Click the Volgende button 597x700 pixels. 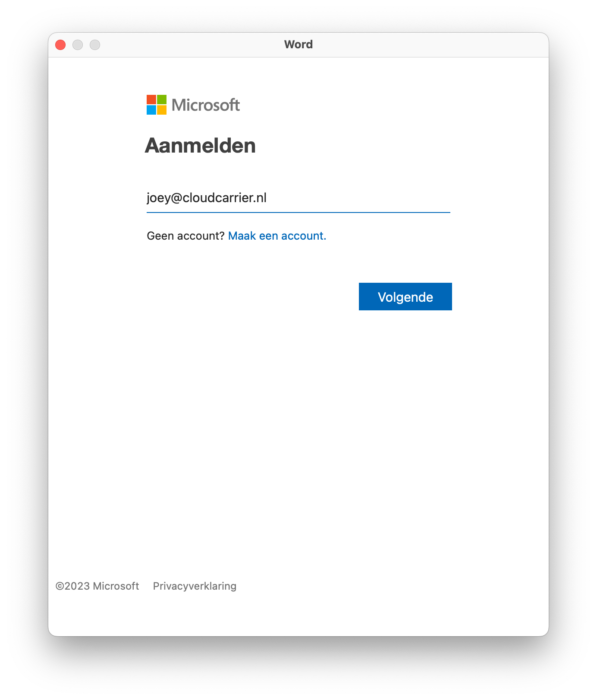[x=405, y=297]
